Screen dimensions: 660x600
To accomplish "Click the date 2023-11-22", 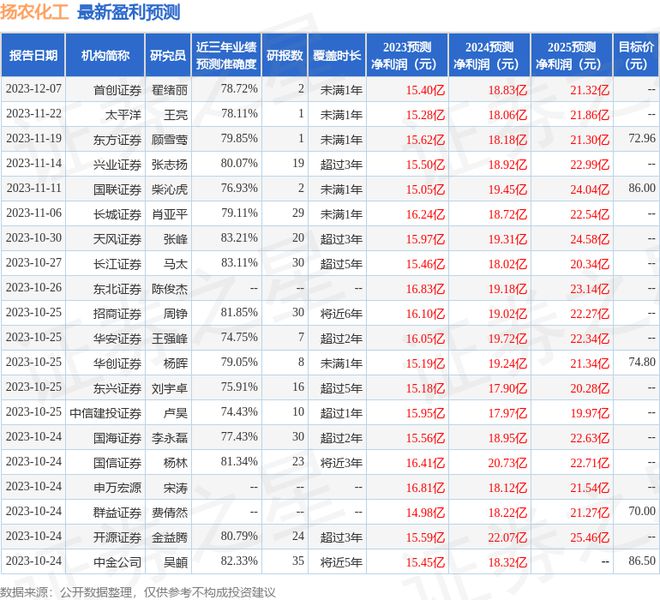I will point(34,114).
